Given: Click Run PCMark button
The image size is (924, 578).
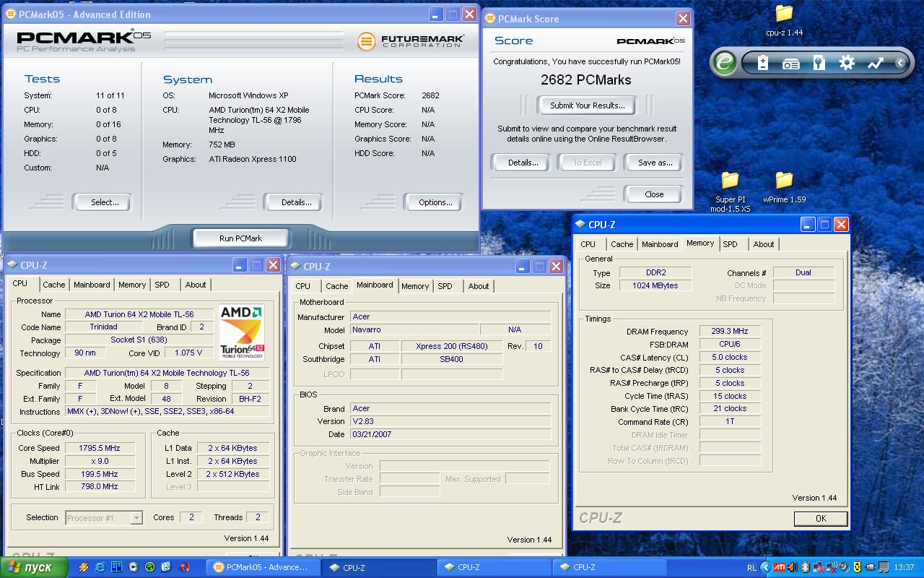Looking at the screenshot, I should [240, 238].
